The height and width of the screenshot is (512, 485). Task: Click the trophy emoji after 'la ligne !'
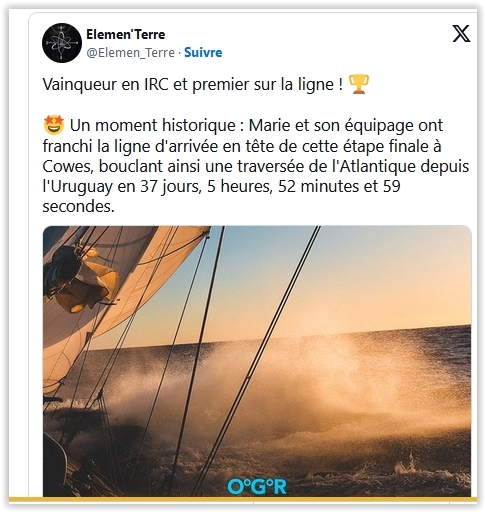(359, 84)
